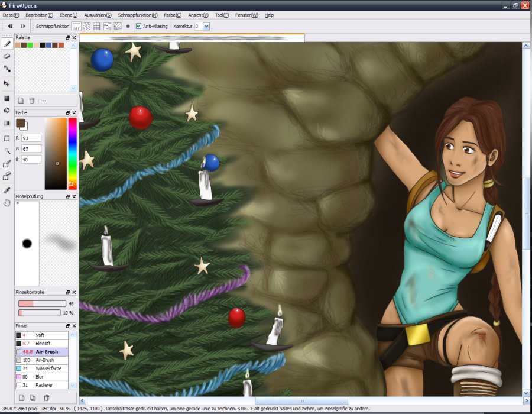Screen dimensions: 532x414
Task: Select the Selection Pen tool
Action: (7, 164)
